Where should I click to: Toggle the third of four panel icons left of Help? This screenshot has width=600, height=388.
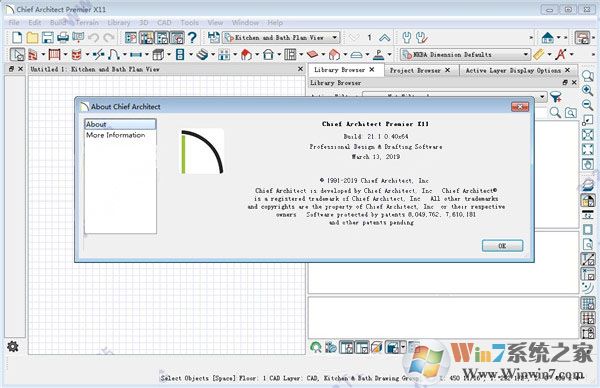point(162,37)
